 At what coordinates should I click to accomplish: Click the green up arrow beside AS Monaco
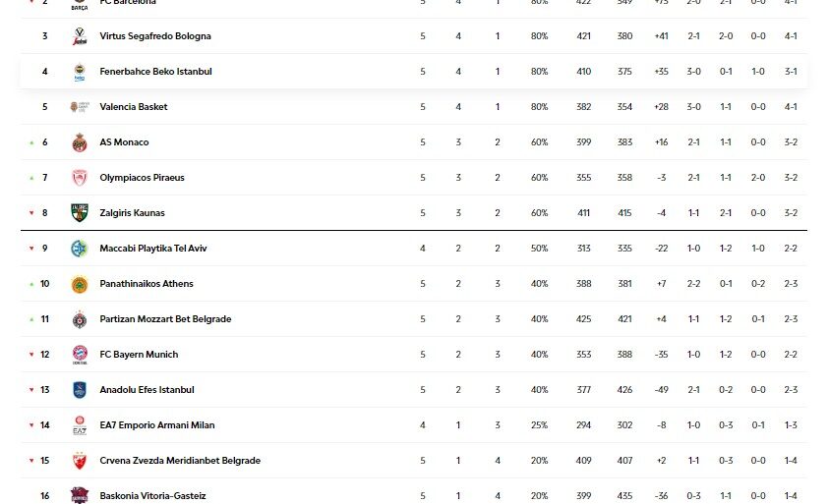30,142
